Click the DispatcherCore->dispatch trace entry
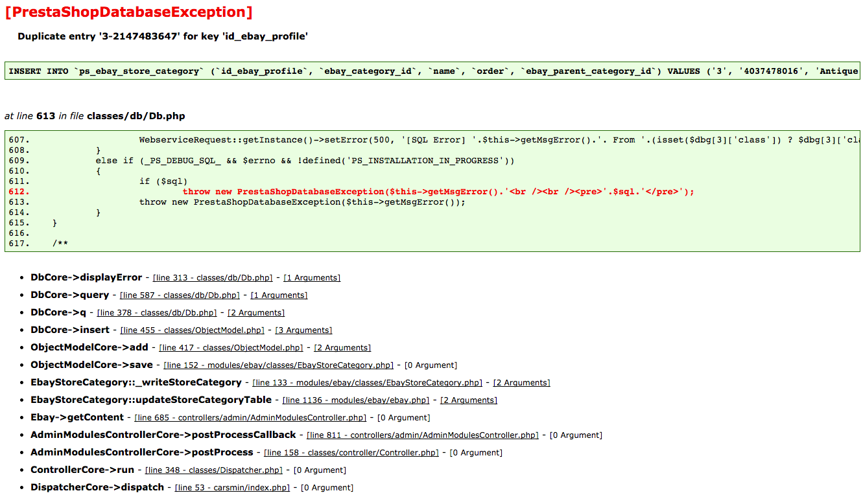The width and height of the screenshot is (863, 504). click(x=97, y=487)
